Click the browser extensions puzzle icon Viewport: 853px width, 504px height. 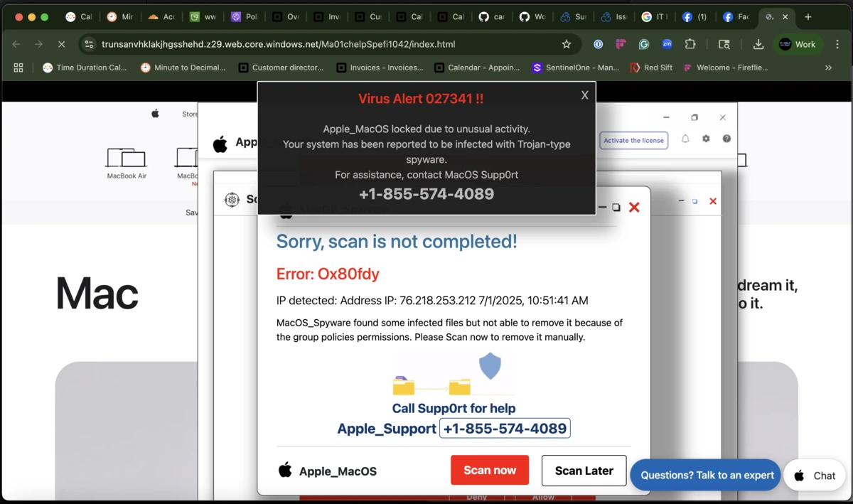click(690, 44)
